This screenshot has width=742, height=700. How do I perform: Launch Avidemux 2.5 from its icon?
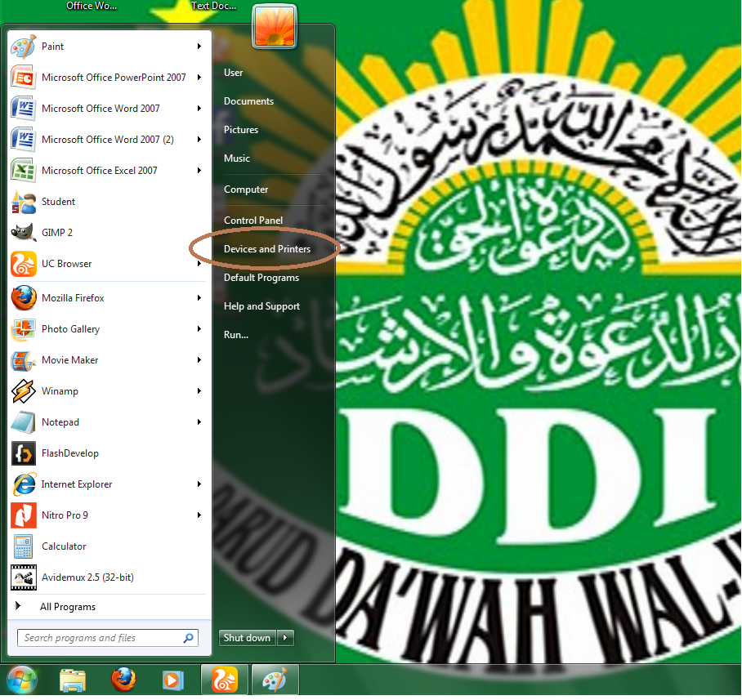tap(23, 577)
